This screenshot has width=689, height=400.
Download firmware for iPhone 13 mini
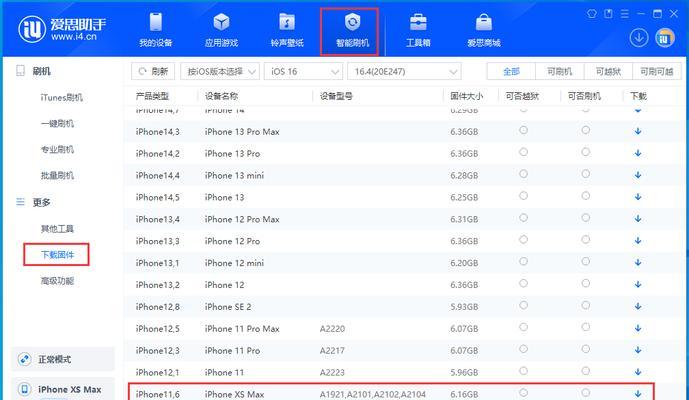click(x=638, y=175)
